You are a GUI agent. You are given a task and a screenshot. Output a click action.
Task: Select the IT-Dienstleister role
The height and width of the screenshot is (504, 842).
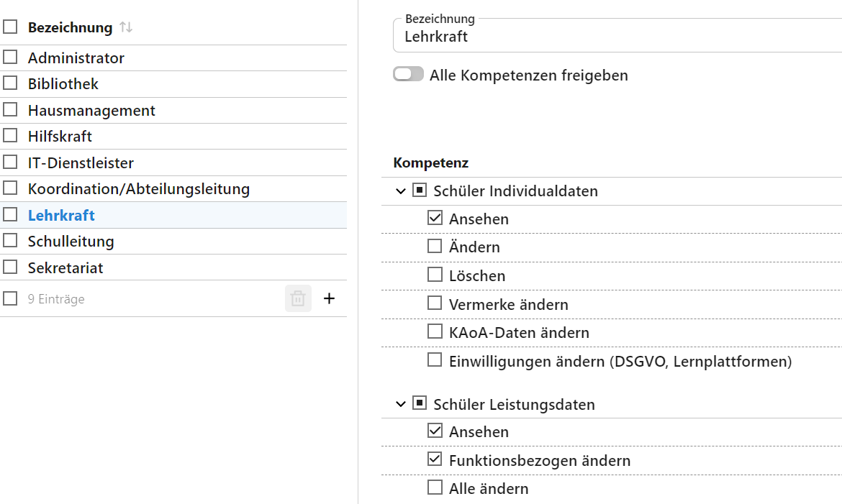[x=81, y=162]
